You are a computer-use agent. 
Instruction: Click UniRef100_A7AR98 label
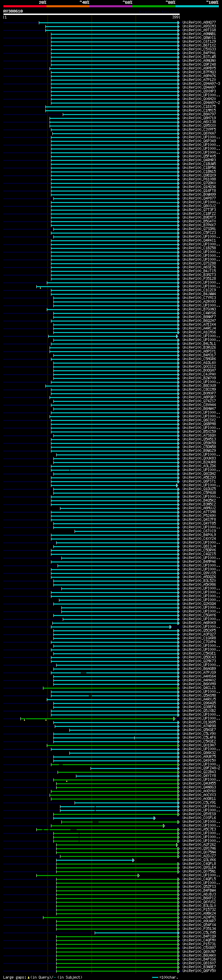click(x=199, y=726)
